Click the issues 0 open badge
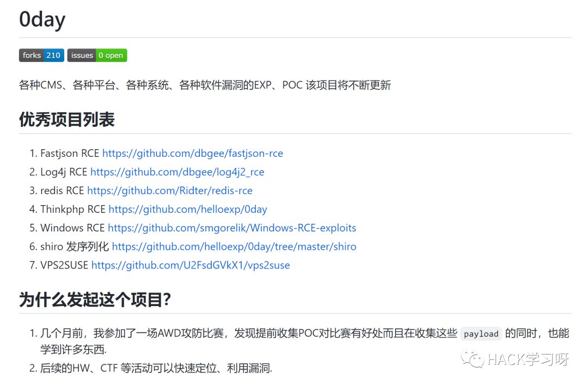Screen dimensions: 588x385 97,55
